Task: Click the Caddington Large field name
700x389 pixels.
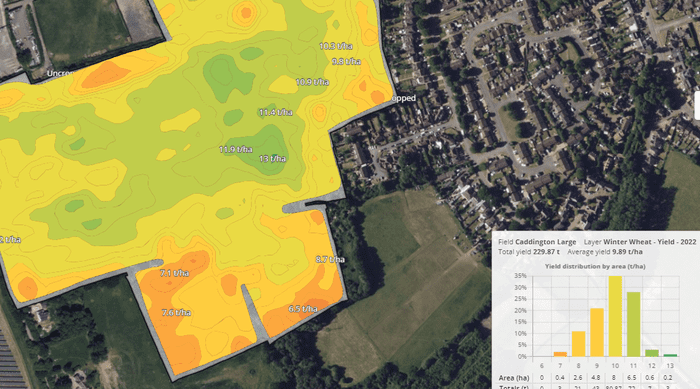Action: (546, 242)
